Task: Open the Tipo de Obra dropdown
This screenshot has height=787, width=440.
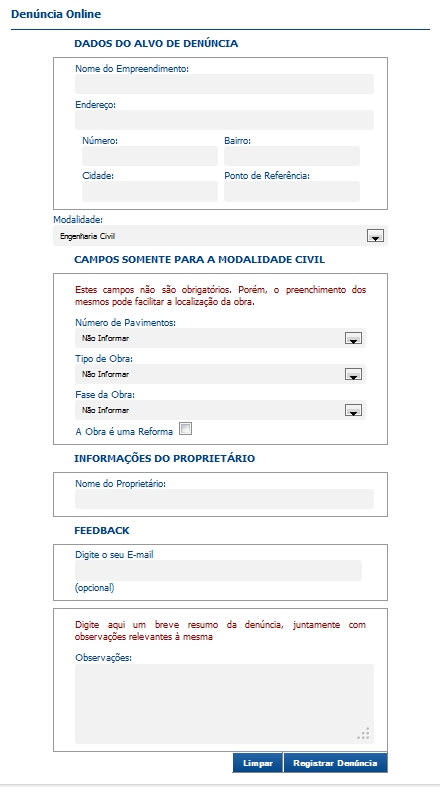Action: (x=353, y=374)
